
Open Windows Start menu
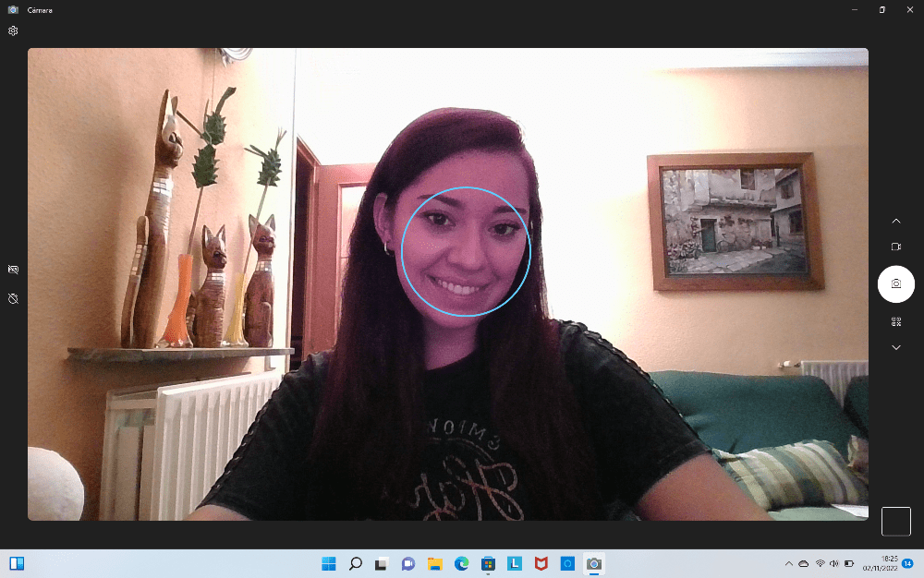[328, 563]
